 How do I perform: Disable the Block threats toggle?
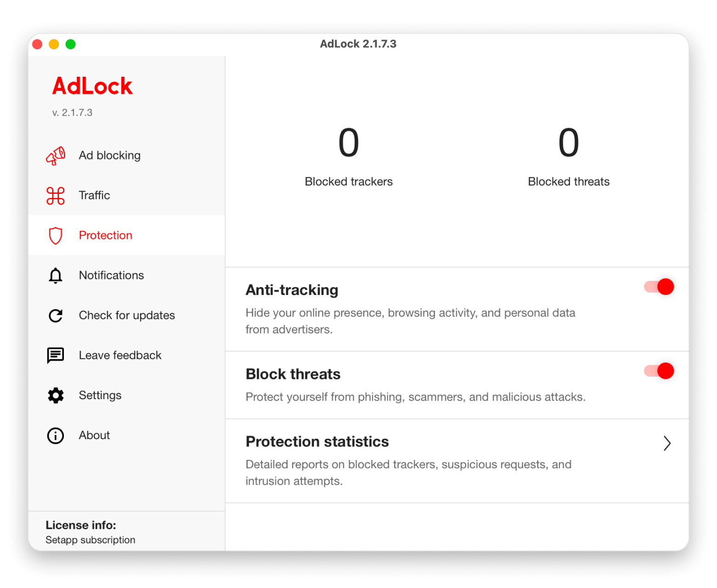(x=659, y=371)
